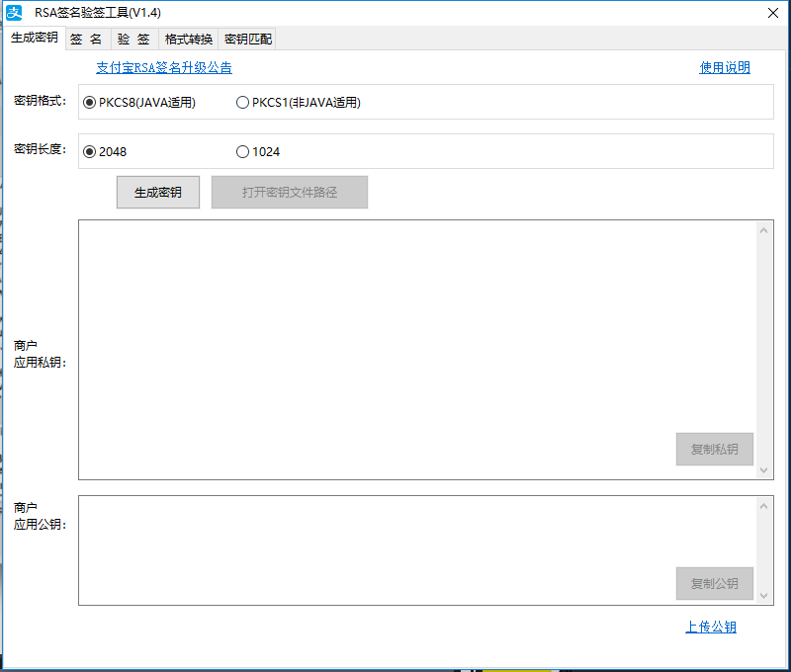Select PKCS8(JAVA适用) key format
Screen dimensions: 791x672
90,103
